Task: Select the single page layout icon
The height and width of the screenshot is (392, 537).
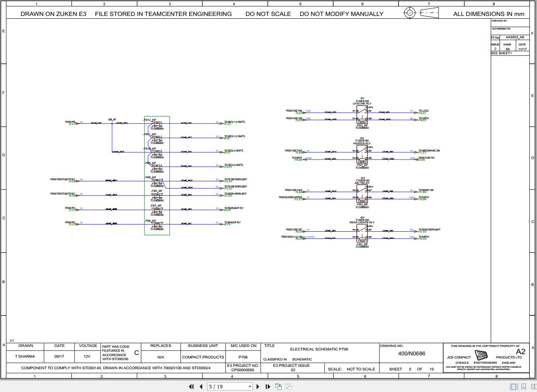Action: pos(513,386)
